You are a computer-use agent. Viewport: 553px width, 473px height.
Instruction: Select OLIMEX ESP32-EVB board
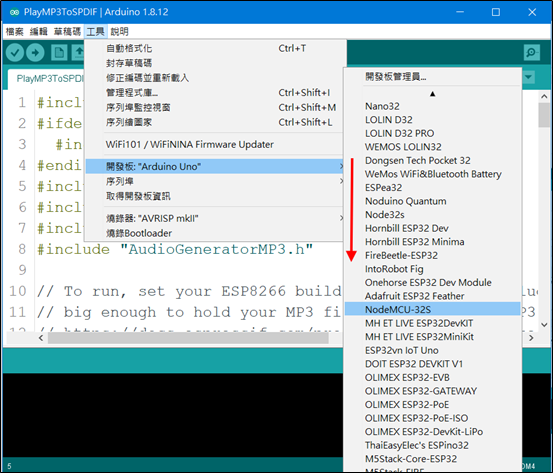(433, 377)
